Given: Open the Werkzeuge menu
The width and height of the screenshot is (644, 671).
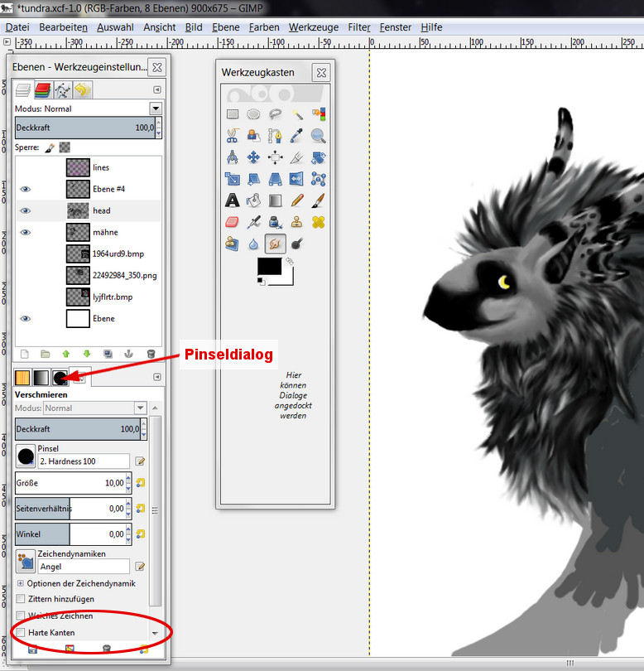Looking at the screenshot, I should click(314, 27).
